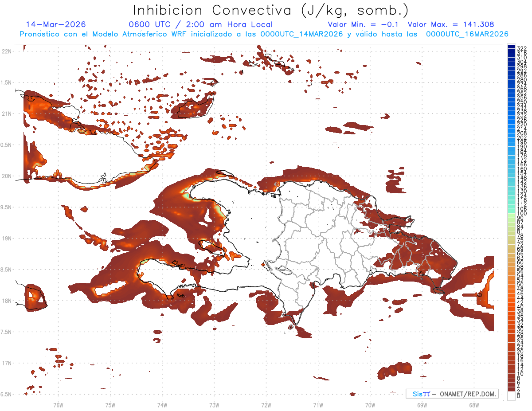Image resolution: width=532 pixels, height=411 pixels.
Task: Click the "20N" latitude label
Action: coord(6,176)
